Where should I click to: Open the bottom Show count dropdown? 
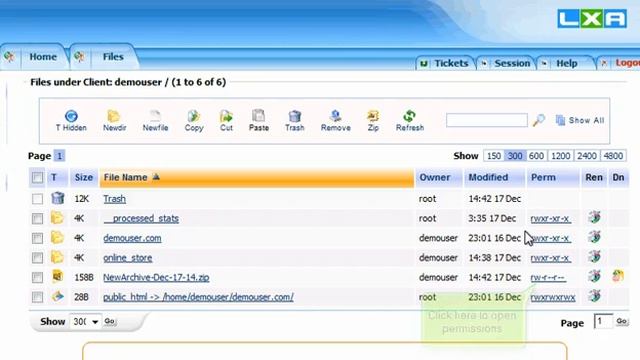pos(86,322)
